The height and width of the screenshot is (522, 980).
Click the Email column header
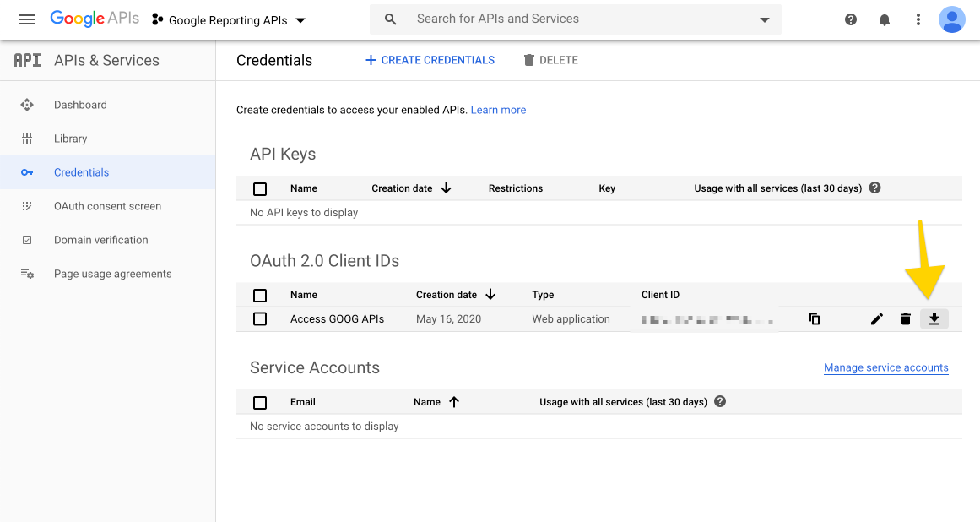(302, 402)
